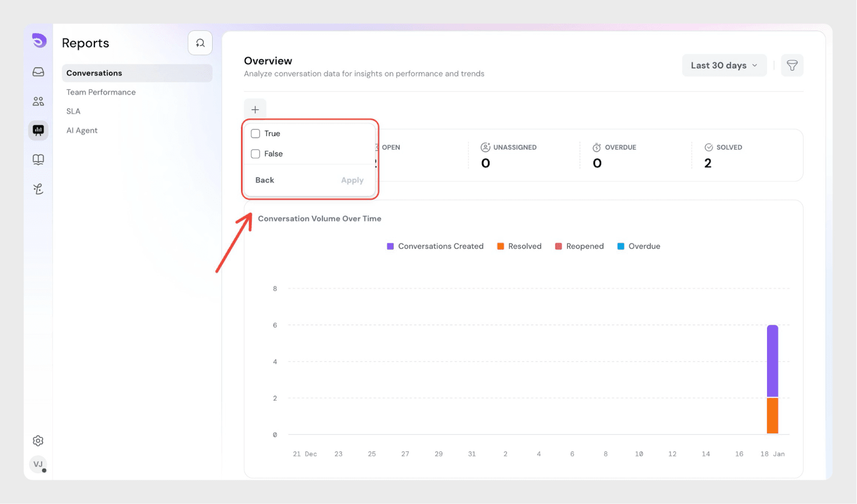Select the reports chart icon
Viewport: 857px width, 504px height.
click(38, 130)
